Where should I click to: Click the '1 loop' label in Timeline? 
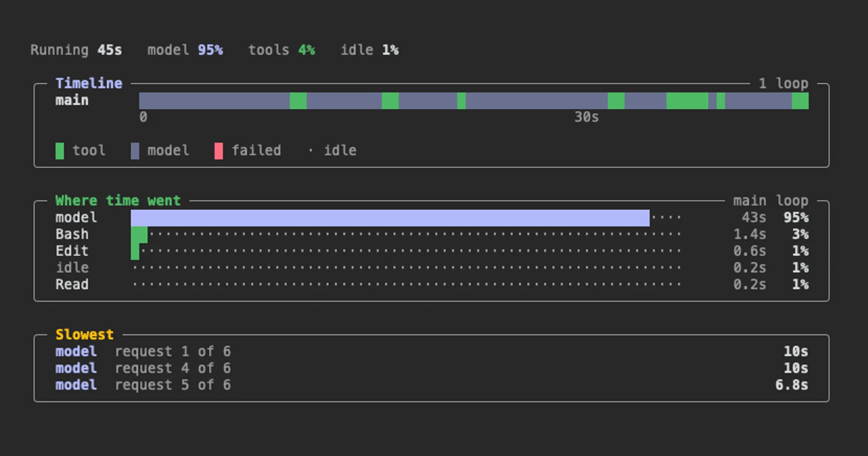(783, 83)
